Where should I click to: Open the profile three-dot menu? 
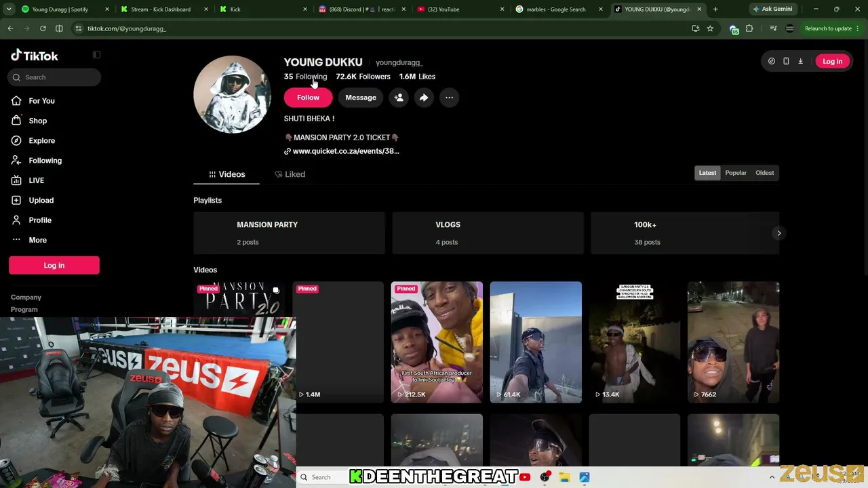pos(449,98)
